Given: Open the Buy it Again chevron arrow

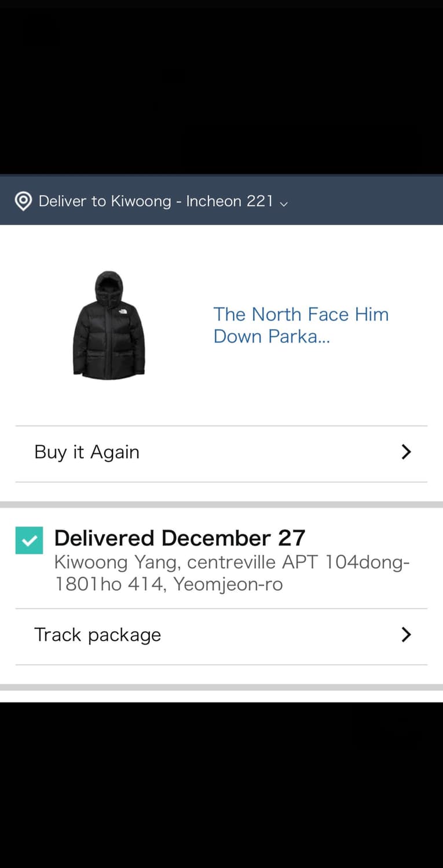Looking at the screenshot, I should [x=406, y=452].
